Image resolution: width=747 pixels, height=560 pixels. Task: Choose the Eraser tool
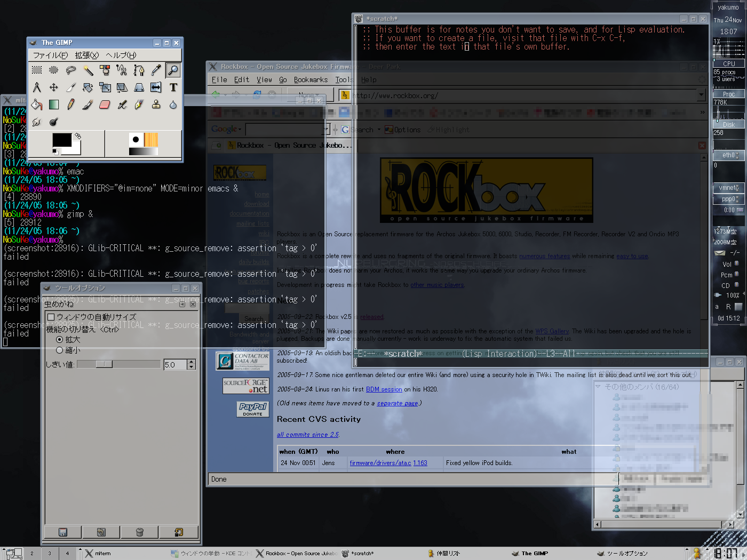105,104
